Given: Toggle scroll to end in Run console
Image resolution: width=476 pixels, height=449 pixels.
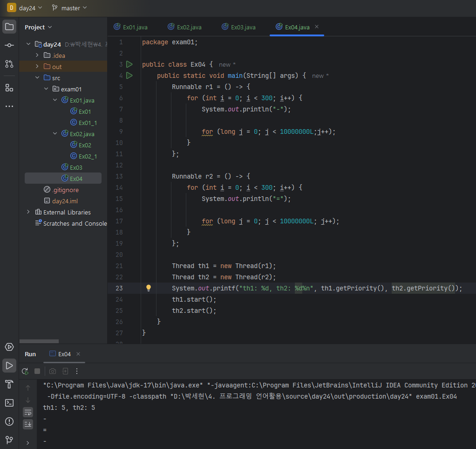Looking at the screenshot, I should coord(28,424).
